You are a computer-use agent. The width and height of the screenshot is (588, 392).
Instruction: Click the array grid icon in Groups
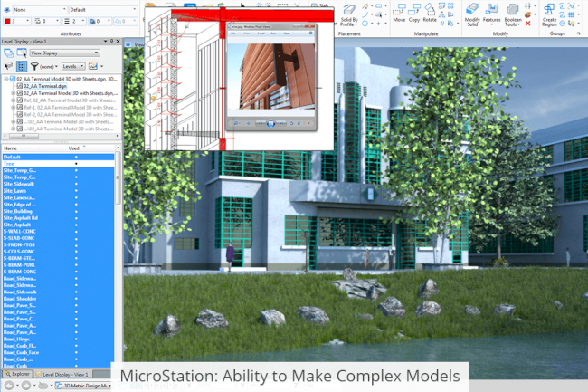pyautogui.click(x=571, y=14)
